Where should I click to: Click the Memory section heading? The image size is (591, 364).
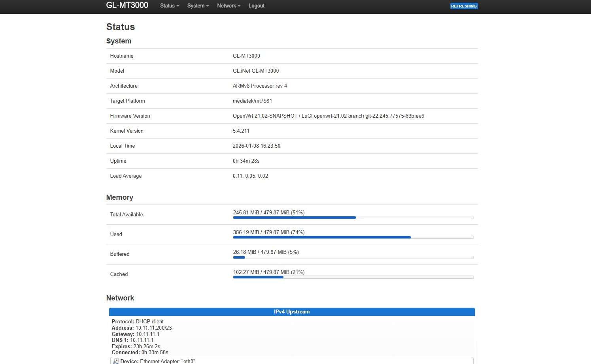click(x=119, y=197)
